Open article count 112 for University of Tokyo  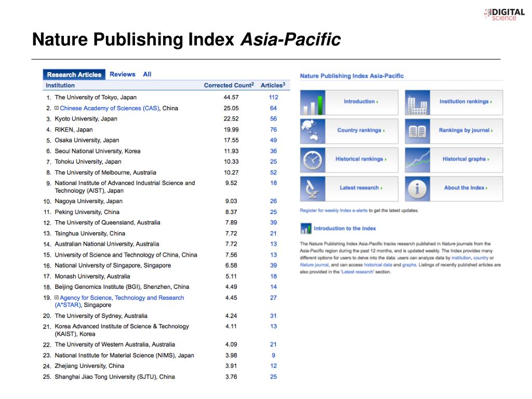click(273, 97)
